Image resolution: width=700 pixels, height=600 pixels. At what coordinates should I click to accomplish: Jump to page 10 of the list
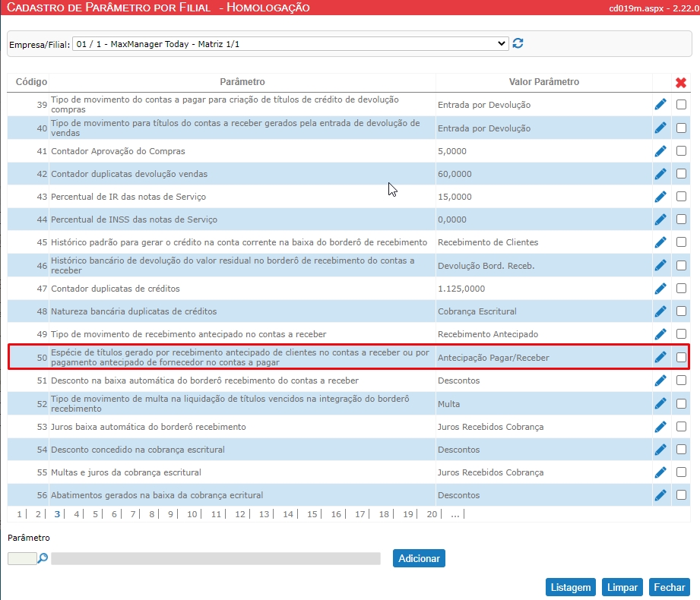[192, 514]
